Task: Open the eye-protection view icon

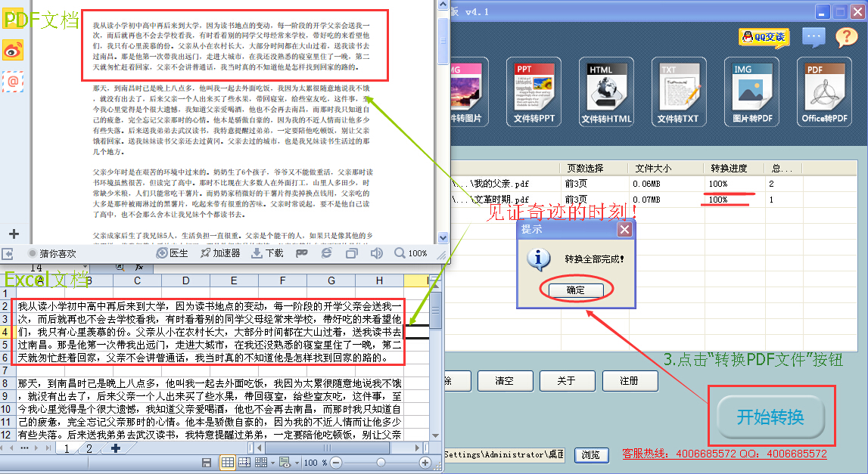Action: tap(285, 463)
